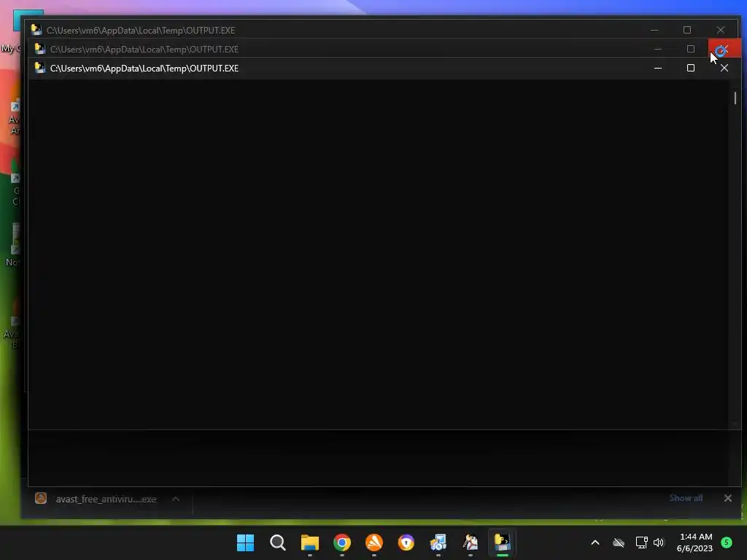Maximize the front OUTPUT.EXE console window
This screenshot has width=747, height=560.
[x=691, y=68]
